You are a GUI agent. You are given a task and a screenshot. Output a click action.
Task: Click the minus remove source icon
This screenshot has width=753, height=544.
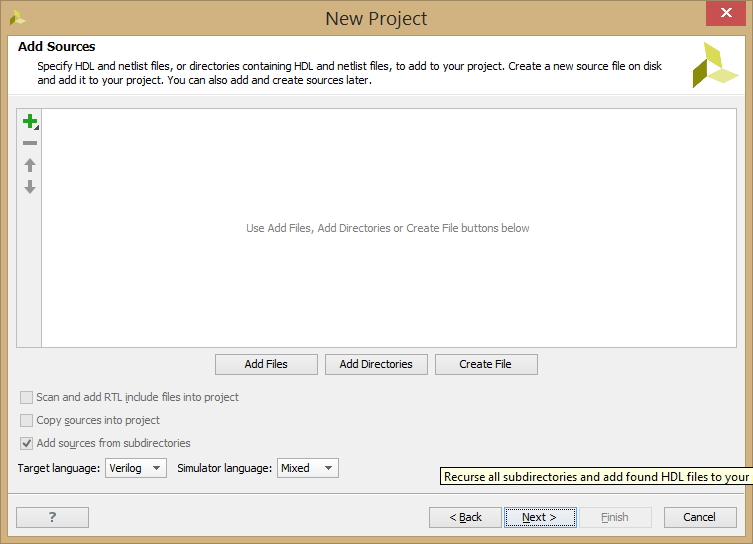point(30,143)
